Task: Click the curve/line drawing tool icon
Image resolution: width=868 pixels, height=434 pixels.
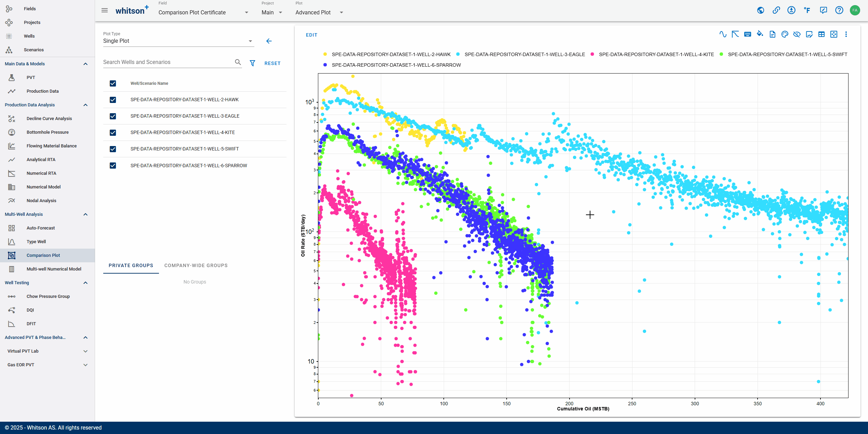Action: pyautogui.click(x=722, y=35)
